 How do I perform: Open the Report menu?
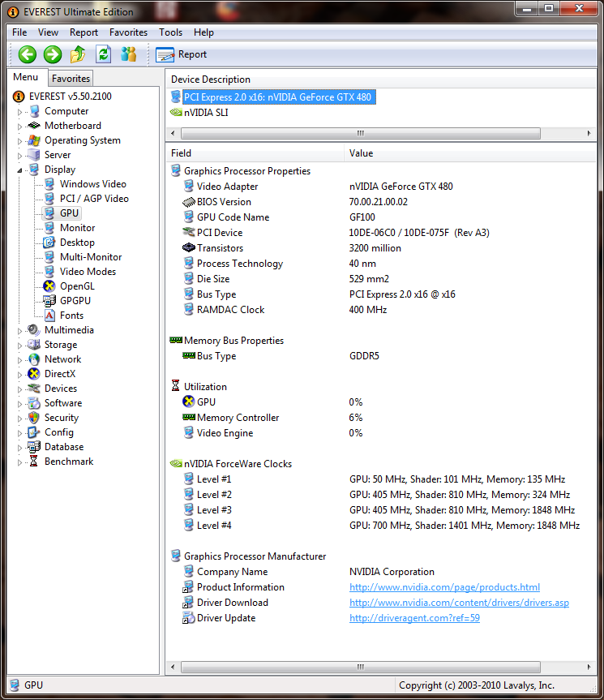click(x=84, y=32)
